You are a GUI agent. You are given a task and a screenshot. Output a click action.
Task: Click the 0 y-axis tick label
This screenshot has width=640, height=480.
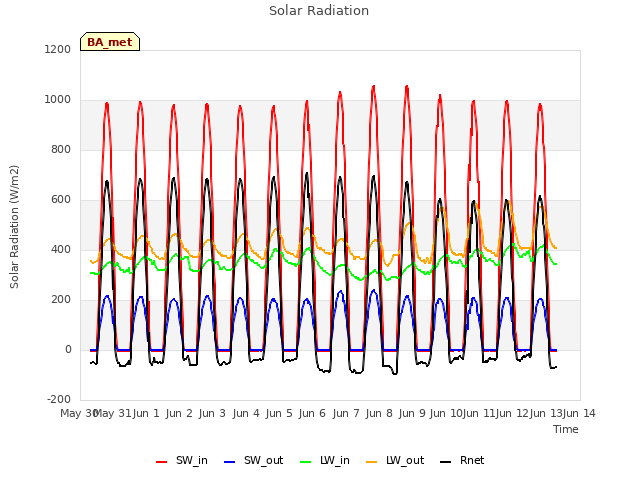(68, 350)
